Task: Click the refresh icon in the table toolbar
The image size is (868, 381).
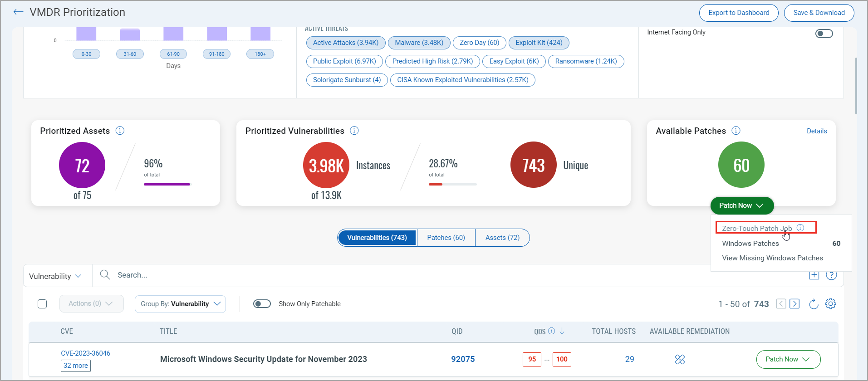Action: click(814, 304)
